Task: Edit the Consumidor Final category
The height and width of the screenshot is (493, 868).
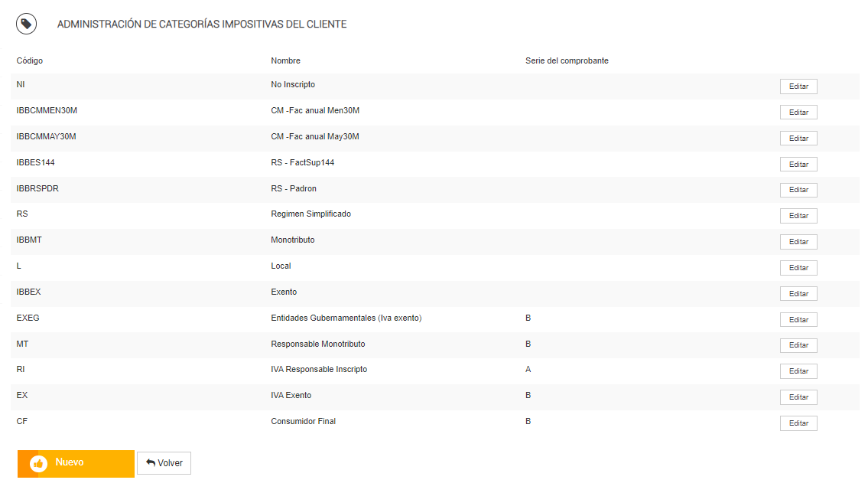Action: (x=798, y=423)
